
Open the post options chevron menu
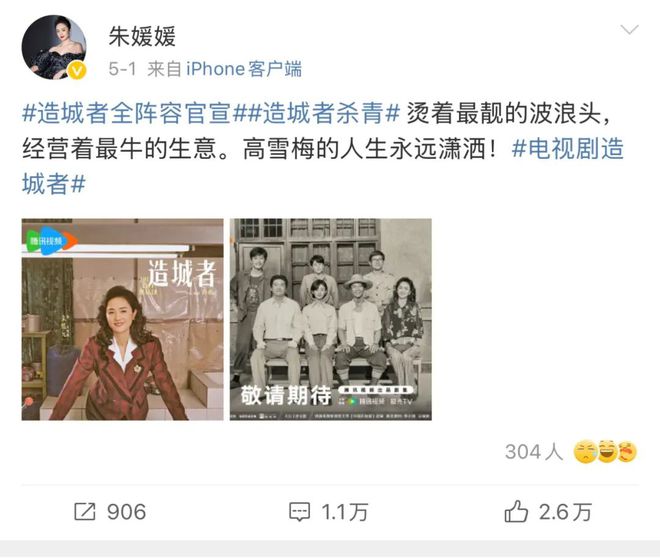[x=629, y=30]
